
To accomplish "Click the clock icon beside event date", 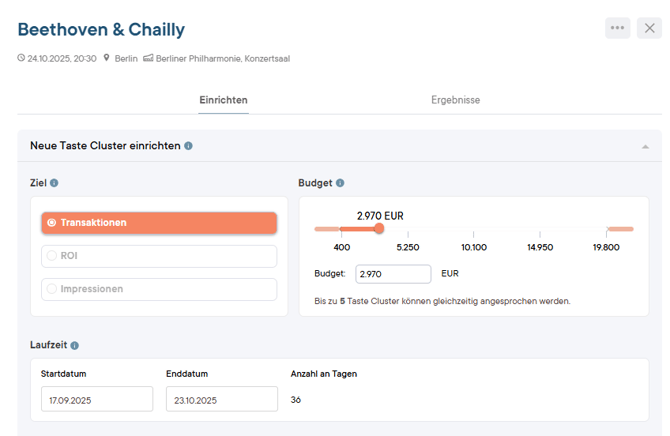I will pyautogui.click(x=21, y=58).
